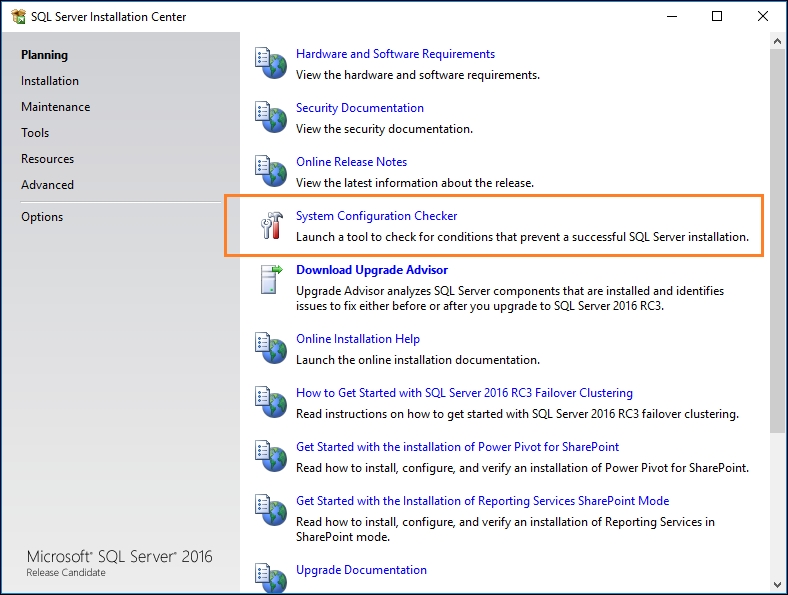Switch to the Installation category
The height and width of the screenshot is (595, 788).
pyautogui.click(x=50, y=81)
